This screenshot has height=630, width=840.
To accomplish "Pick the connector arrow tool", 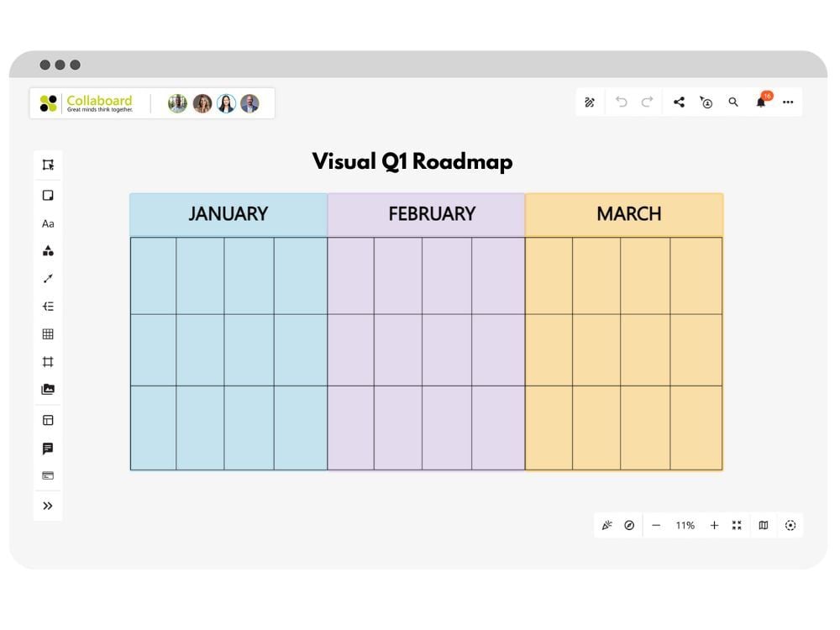I will (x=48, y=278).
